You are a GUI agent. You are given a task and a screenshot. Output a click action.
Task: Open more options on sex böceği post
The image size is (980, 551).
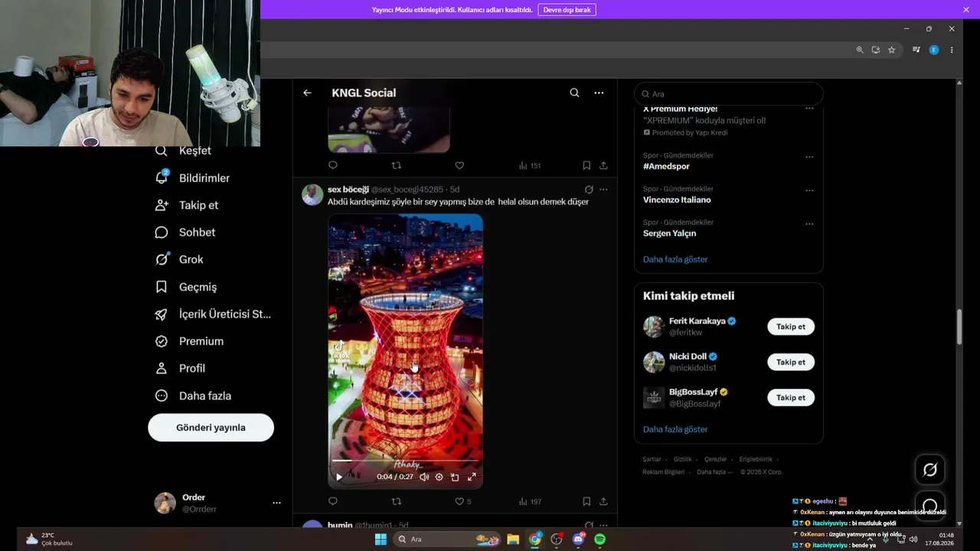coord(603,190)
